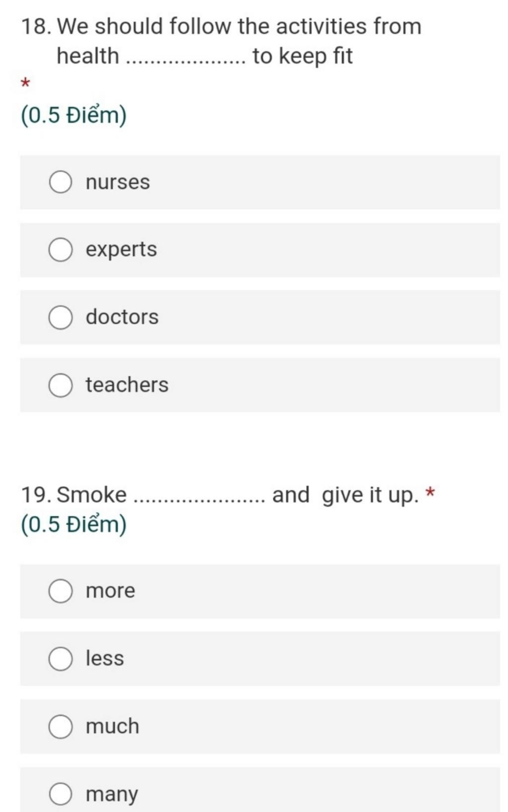The height and width of the screenshot is (812, 508).
Task: Click the "(0.5 Điểm)" label under question 19
Action: 74,524
